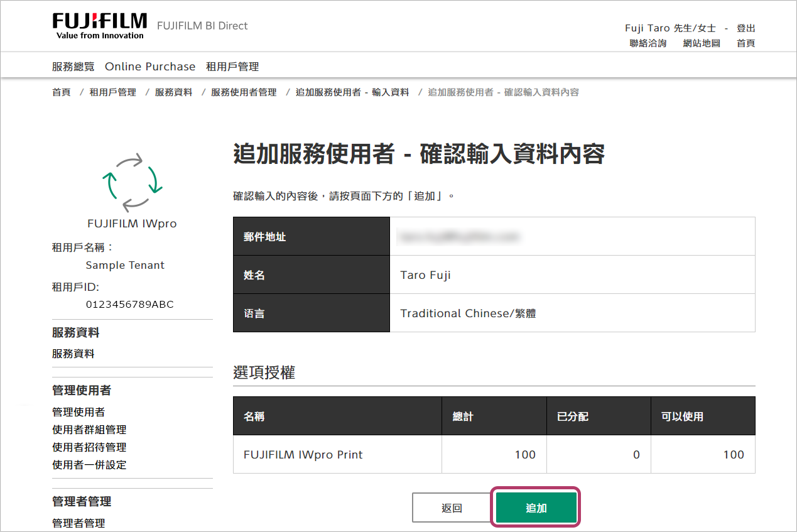The width and height of the screenshot is (797, 532).
Task: Open 服務資料 sidebar link
Action: [73, 354]
